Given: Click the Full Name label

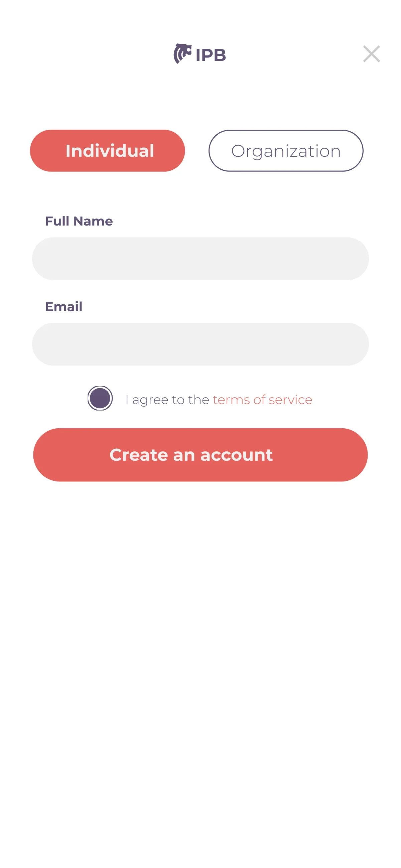Looking at the screenshot, I should pos(79,221).
